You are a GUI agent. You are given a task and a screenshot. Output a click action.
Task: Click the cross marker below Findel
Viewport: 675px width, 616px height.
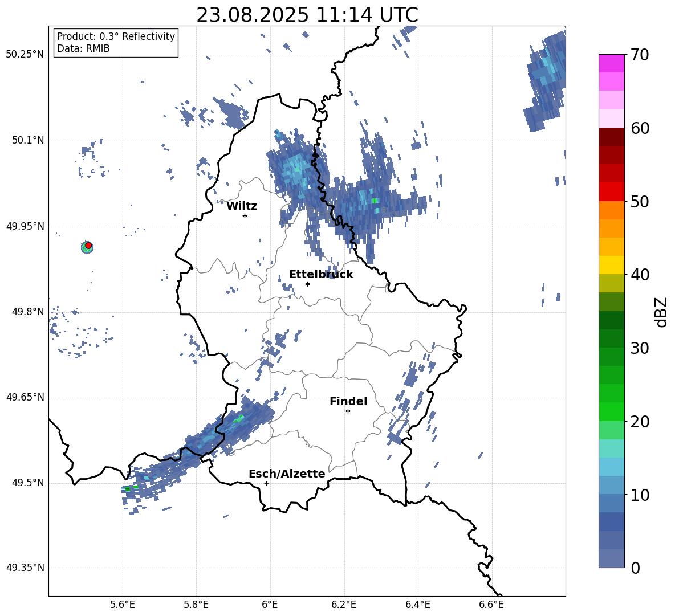(x=348, y=411)
